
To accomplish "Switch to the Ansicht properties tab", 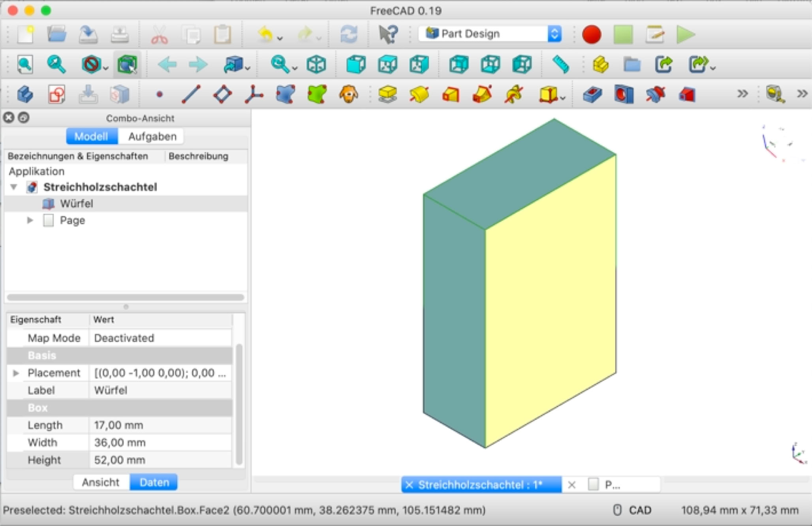I will pyautogui.click(x=101, y=482).
